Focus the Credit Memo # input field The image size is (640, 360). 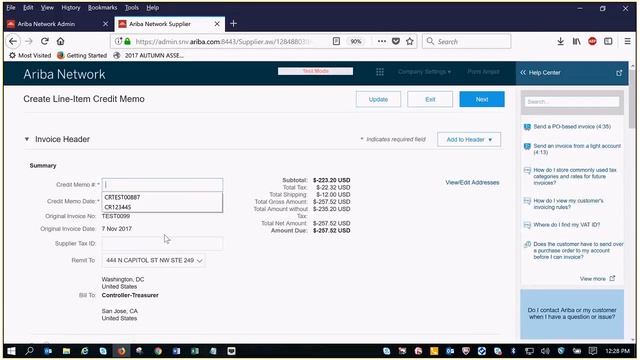point(162,184)
